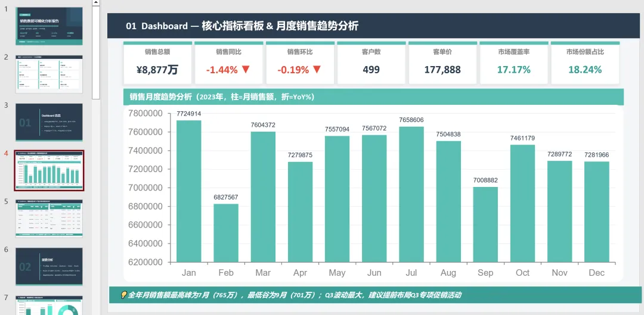Click the Aug bar in the chart

pyautogui.click(x=448, y=201)
